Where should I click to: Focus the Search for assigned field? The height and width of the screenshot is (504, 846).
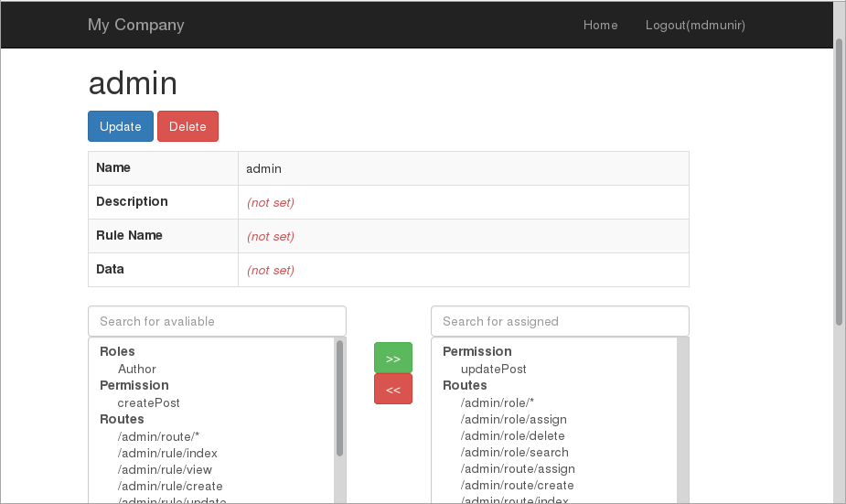pos(560,321)
